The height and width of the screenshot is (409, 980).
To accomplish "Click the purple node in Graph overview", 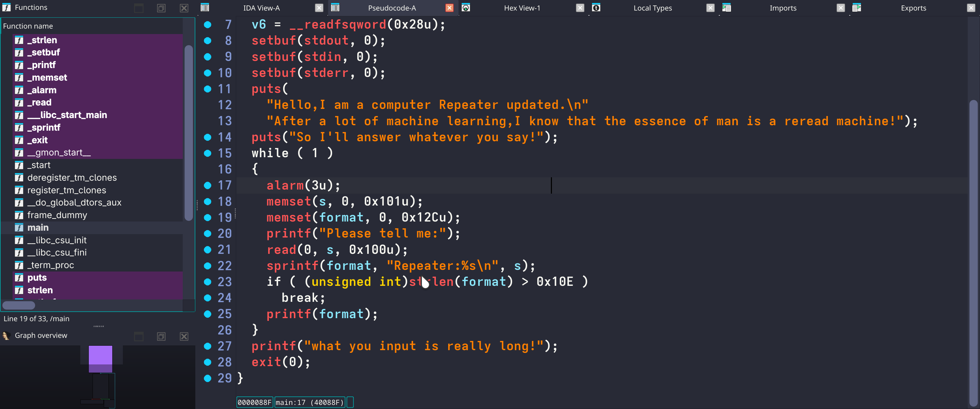I will point(100,359).
